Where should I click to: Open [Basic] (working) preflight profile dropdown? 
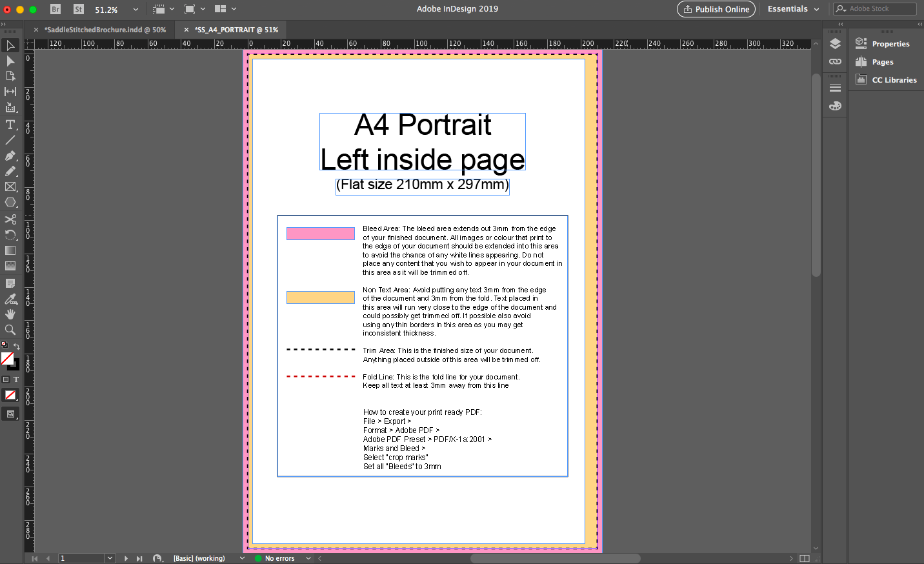click(x=242, y=558)
